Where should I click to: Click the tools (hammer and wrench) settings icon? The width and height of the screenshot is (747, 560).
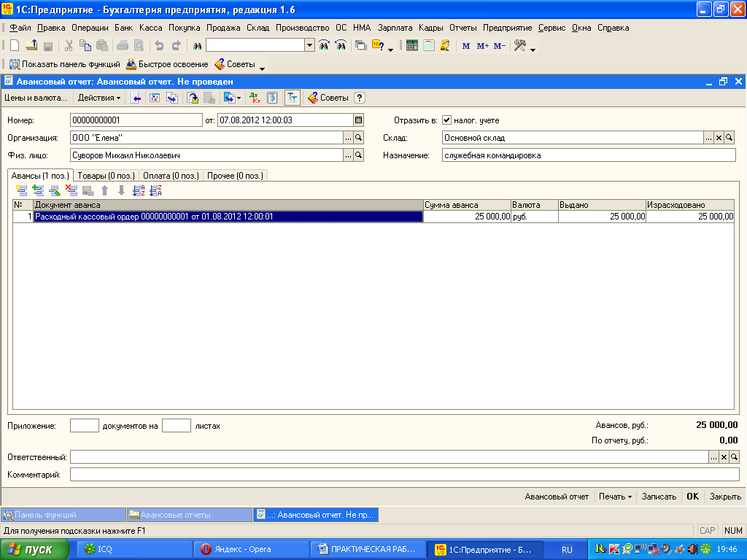[519, 45]
